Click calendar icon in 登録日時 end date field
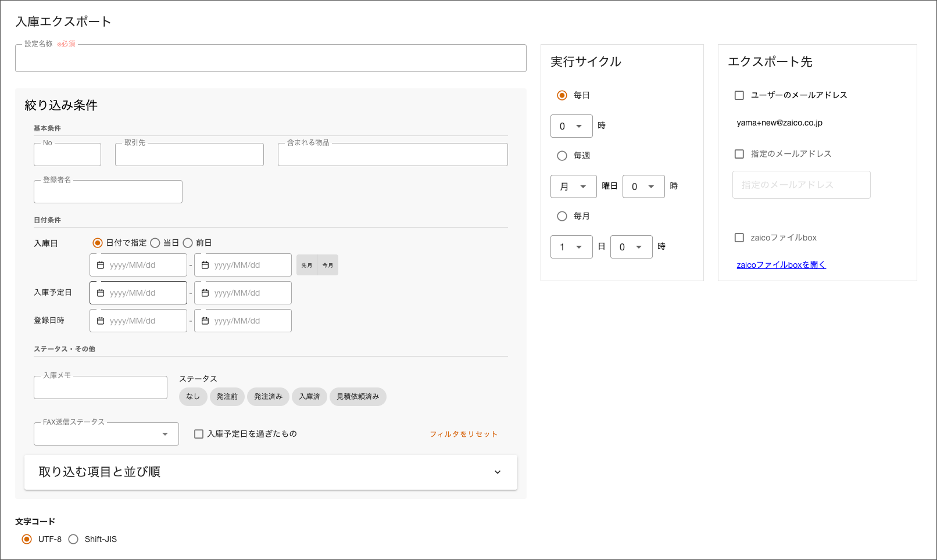The height and width of the screenshot is (560, 937). pos(205,321)
